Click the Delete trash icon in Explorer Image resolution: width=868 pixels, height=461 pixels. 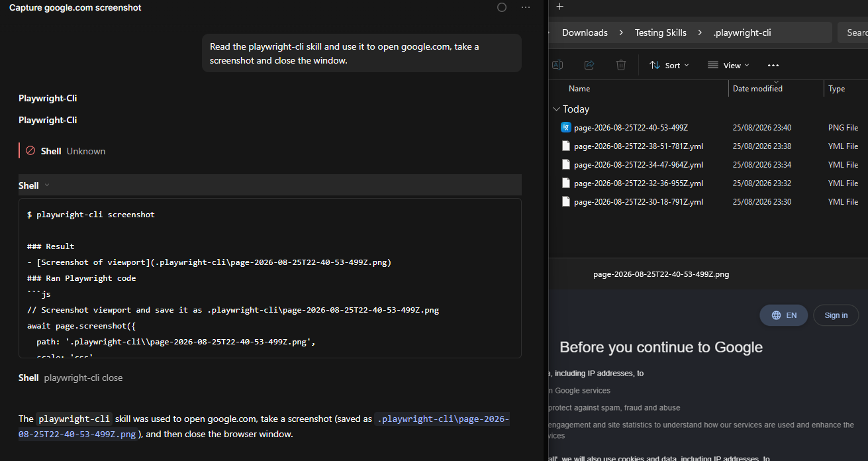[x=621, y=65]
